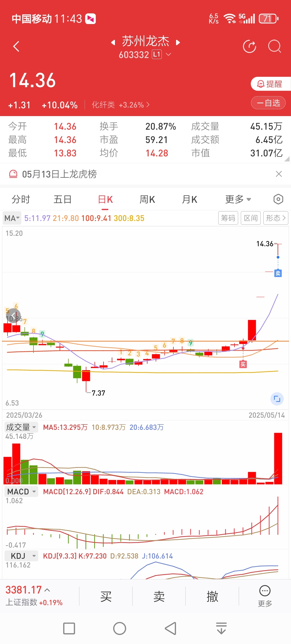Open the MA indicator dropdown

click(12, 218)
